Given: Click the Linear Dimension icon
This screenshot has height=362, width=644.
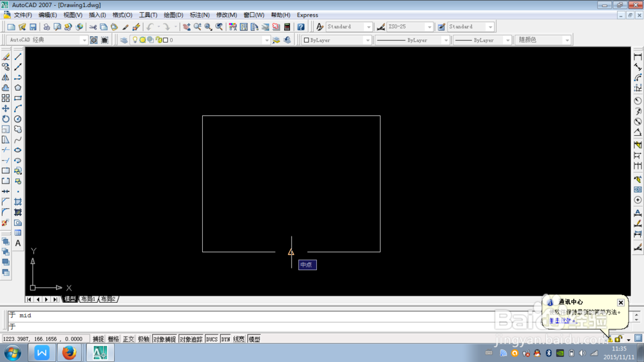Looking at the screenshot, I should pos(638,57).
